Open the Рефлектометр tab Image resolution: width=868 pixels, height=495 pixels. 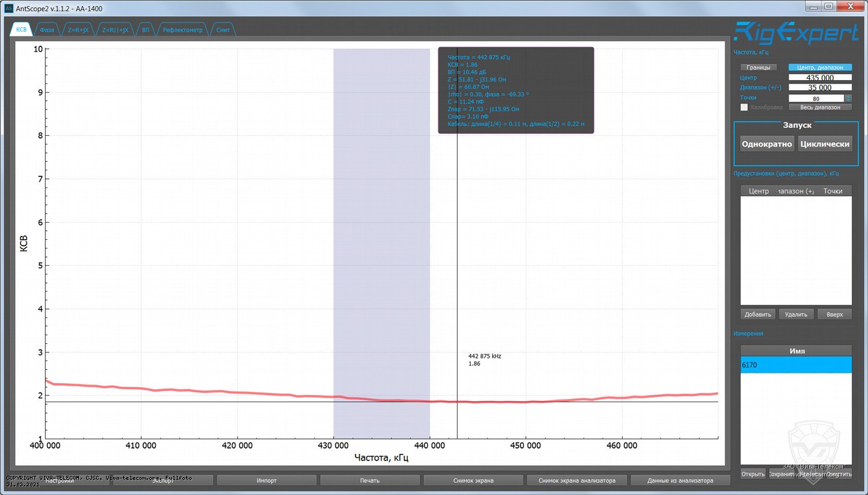click(182, 30)
